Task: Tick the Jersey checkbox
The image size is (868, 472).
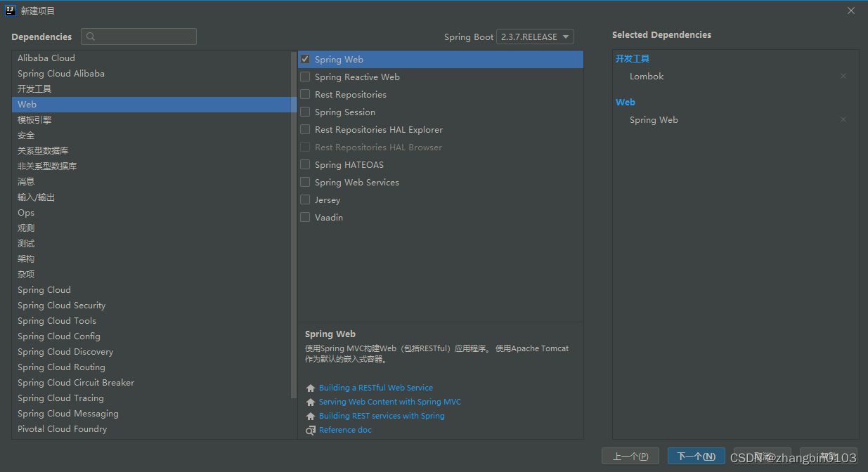Action: click(305, 199)
